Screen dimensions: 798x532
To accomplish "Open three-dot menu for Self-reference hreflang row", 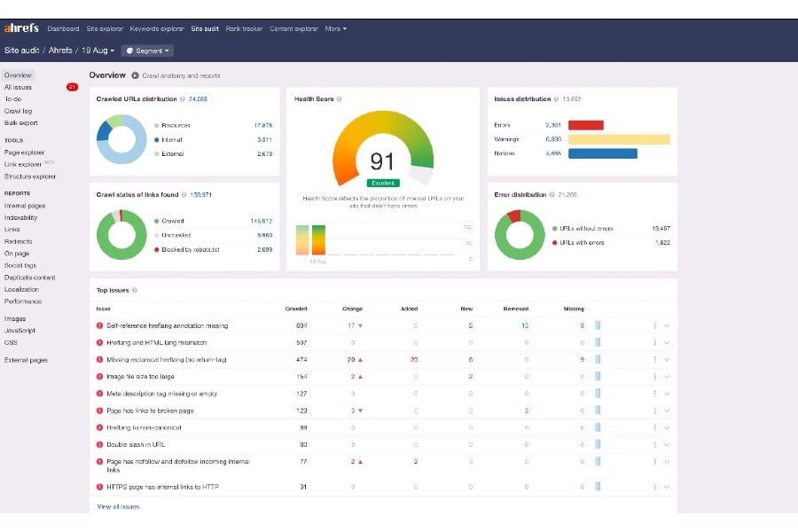I will 654,325.
